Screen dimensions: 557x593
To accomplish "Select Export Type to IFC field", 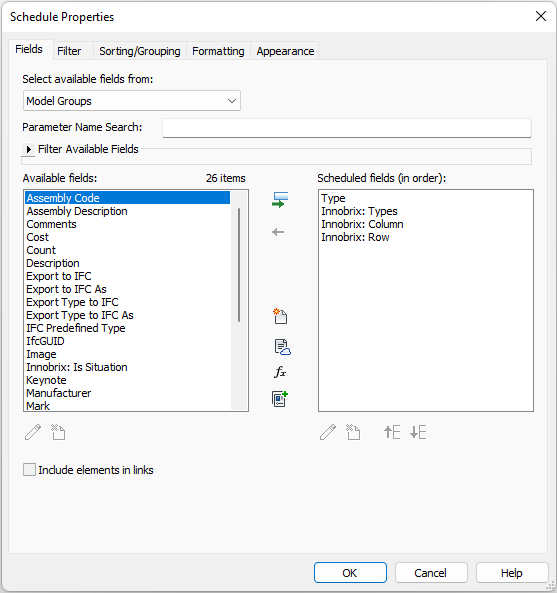I will [127, 302].
